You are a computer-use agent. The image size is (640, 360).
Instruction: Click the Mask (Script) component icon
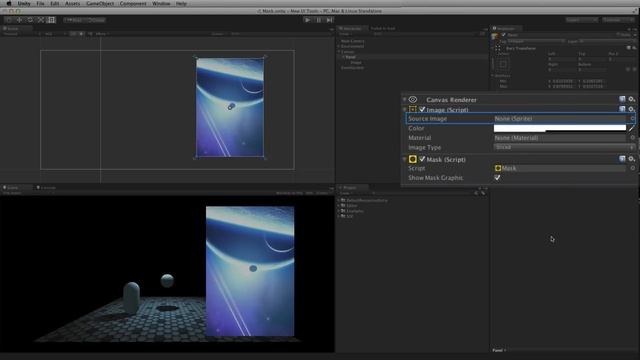(x=413, y=159)
